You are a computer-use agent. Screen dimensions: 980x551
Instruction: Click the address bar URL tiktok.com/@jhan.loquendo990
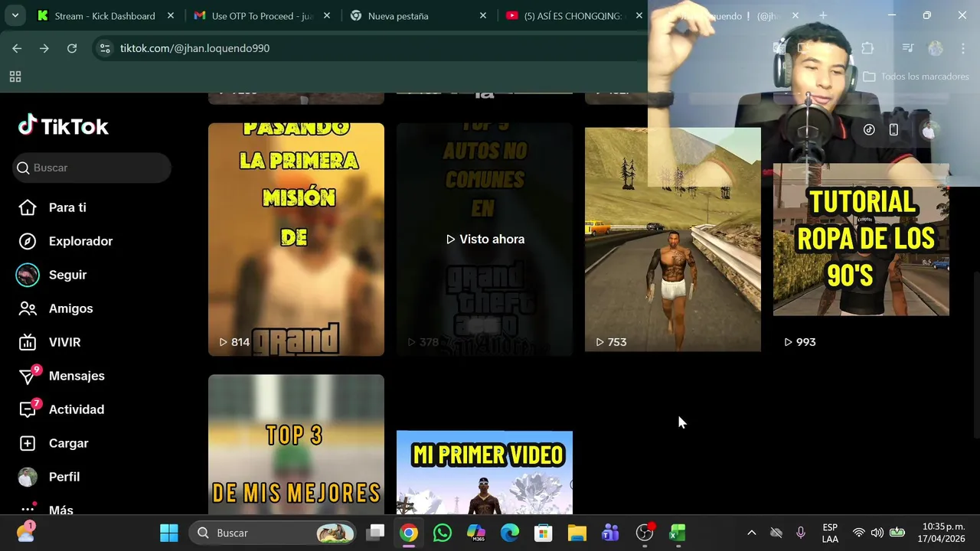point(194,48)
